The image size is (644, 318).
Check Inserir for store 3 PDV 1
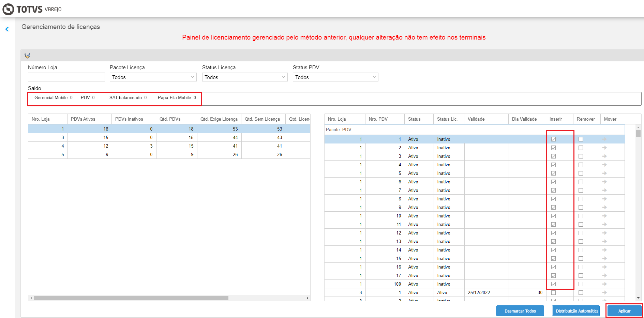553,292
